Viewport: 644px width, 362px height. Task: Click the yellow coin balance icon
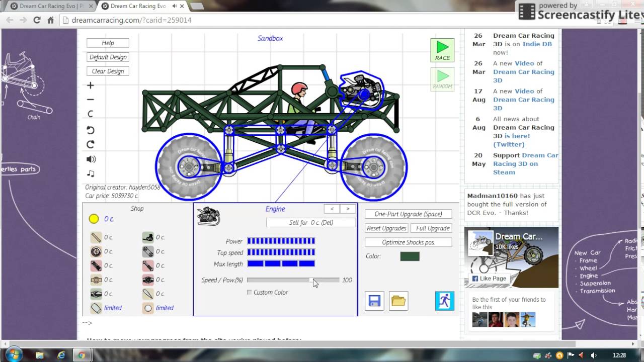coord(94,219)
